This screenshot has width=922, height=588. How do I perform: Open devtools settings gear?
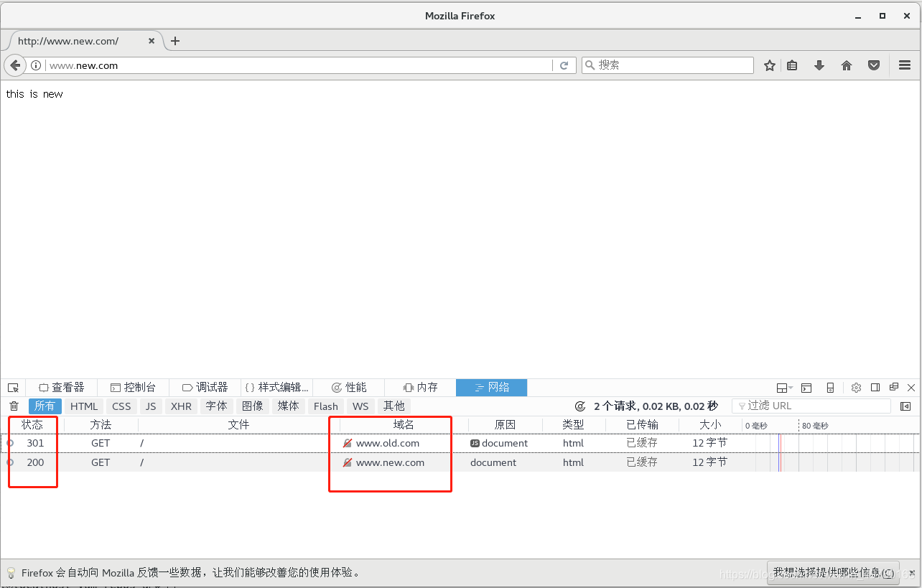[856, 388]
